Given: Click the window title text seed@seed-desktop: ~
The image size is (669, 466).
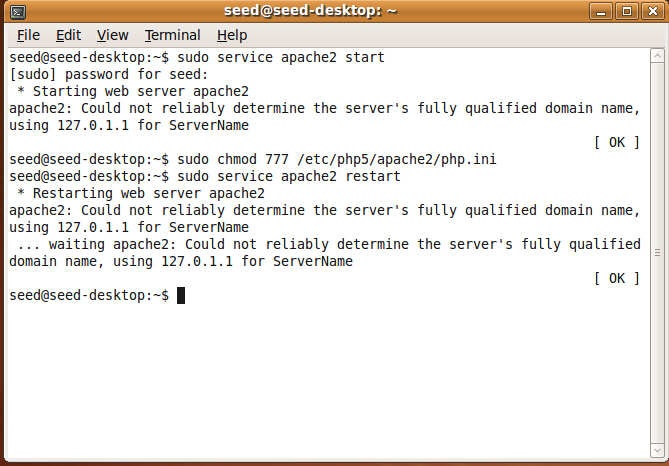Looking at the screenshot, I should [311, 11].
